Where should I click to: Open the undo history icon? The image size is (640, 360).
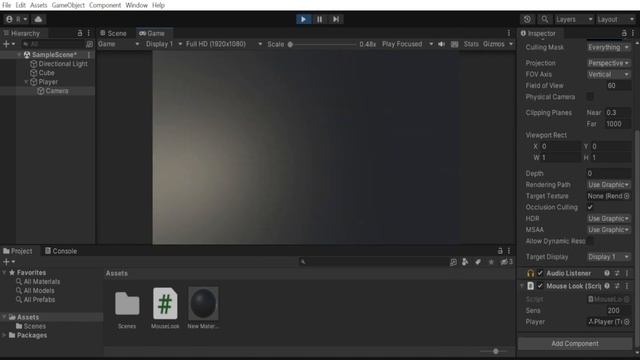point(527,19)
